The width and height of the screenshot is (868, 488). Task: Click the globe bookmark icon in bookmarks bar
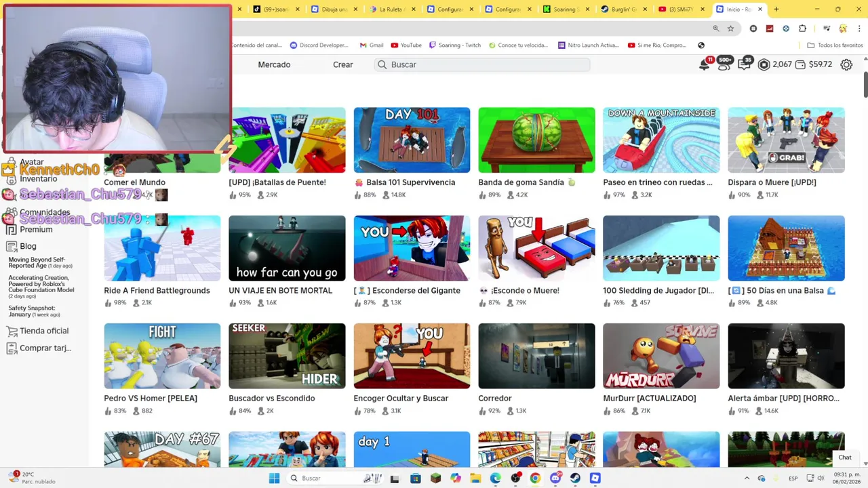pyautogui.click(x=701, y=45)
